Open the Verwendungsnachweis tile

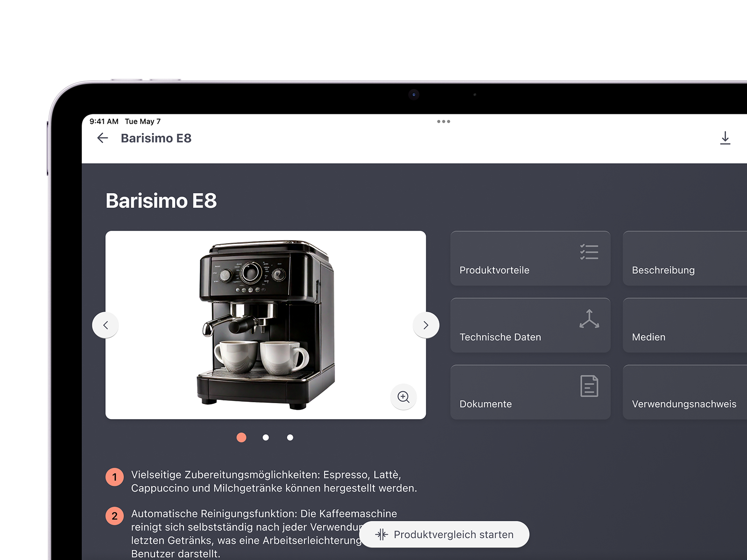click(x=684, y=392)
